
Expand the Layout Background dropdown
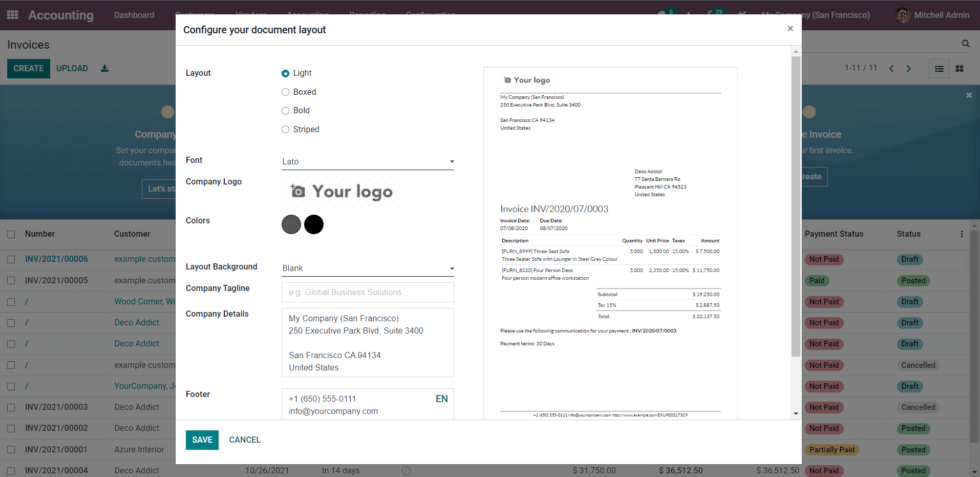point(368,268)
